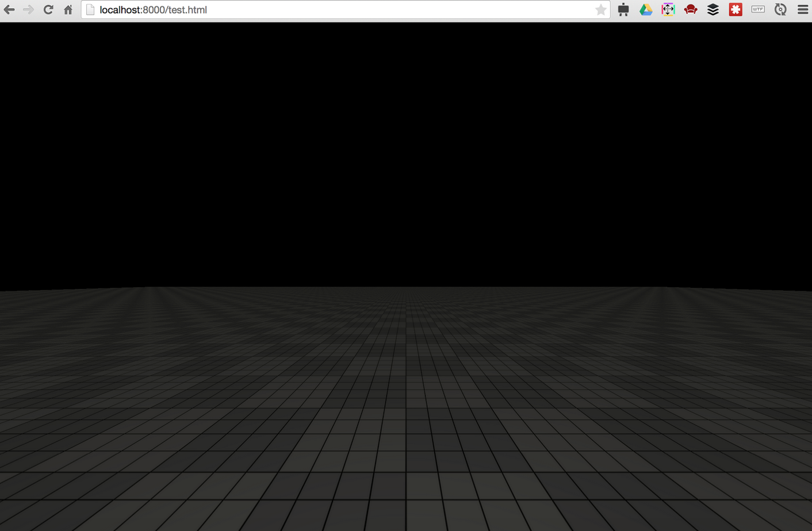Click the page document icon in the address bar
The image size is (812, 531).
(x=90, y=9)
